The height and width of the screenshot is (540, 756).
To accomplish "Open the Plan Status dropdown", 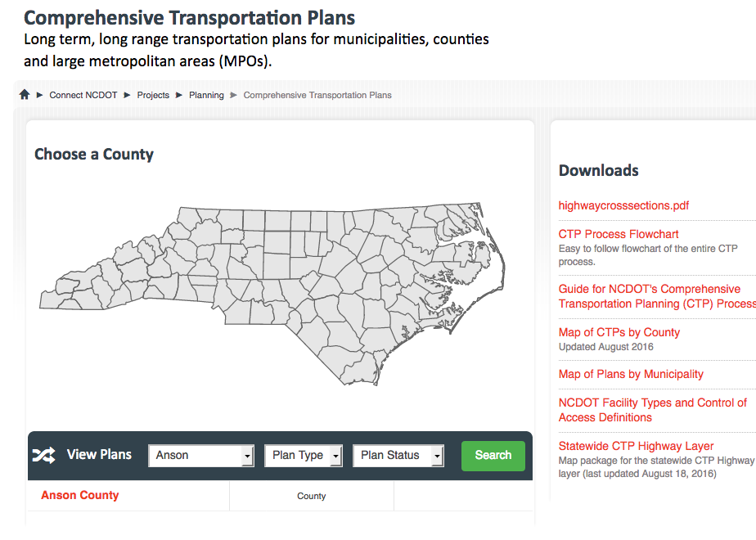I will (398, 456).
